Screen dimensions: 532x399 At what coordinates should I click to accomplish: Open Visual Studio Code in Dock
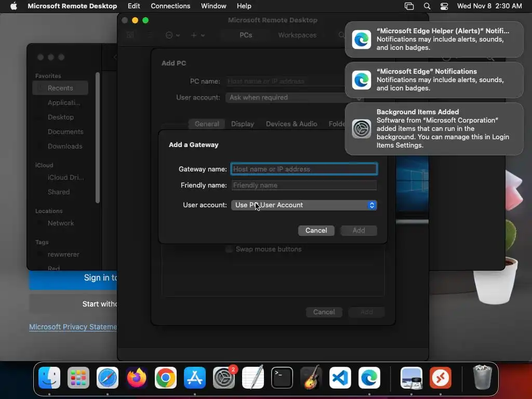tap(340, 377)
